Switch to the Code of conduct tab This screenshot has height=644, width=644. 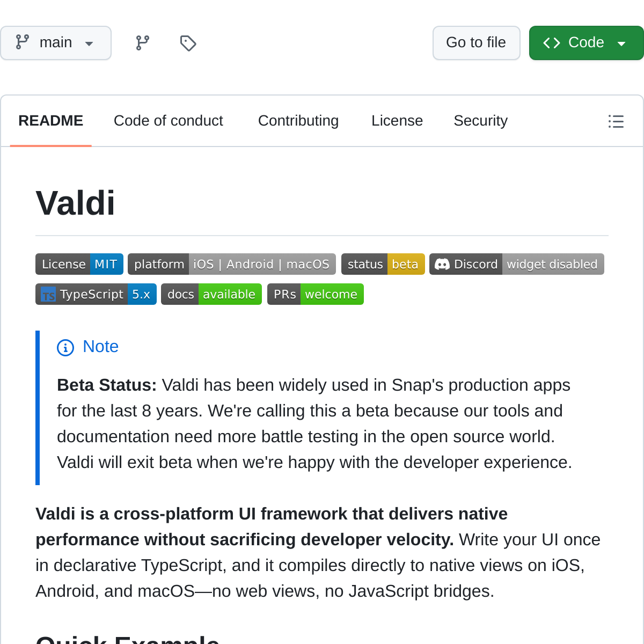click(169, 121)
